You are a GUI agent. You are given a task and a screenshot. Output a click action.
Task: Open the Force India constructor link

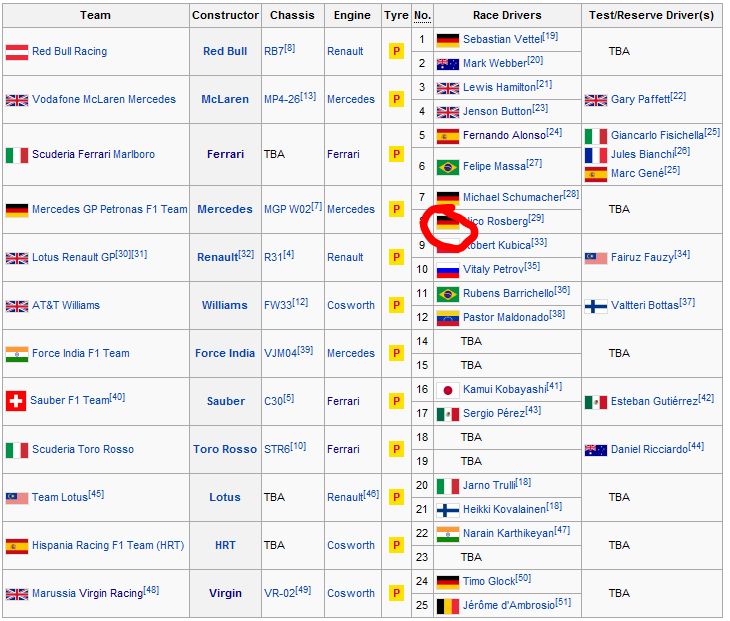click(x=225, y=353)
